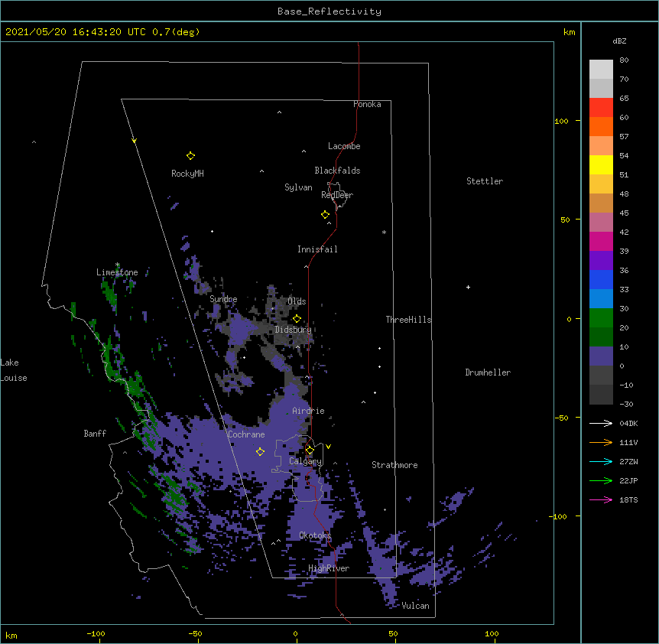
Task: Select the yellow diamond marker above RockyMH
Action: 190,156
